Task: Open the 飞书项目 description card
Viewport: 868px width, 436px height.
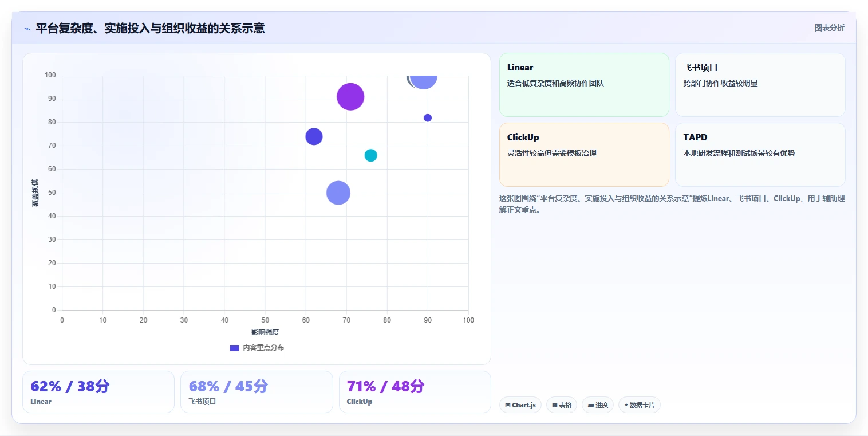Action: pyautogui.click(x=760, y=85)
